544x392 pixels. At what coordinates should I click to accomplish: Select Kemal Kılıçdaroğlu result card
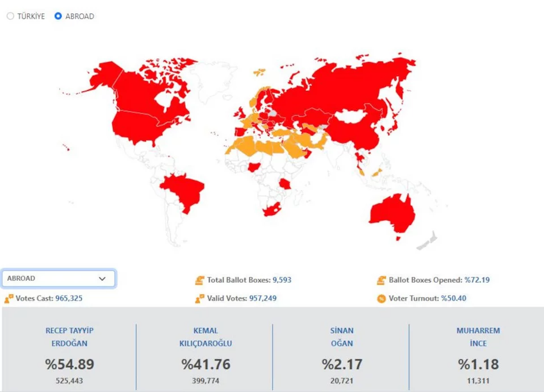(206, 355)
